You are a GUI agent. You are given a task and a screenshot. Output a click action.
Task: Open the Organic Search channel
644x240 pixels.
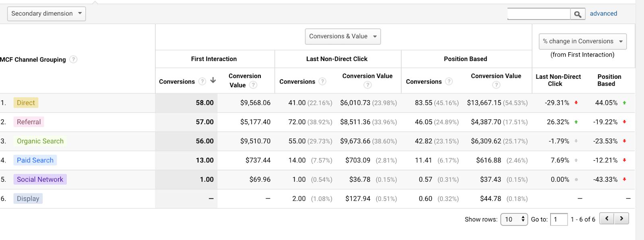pos(40,141)
